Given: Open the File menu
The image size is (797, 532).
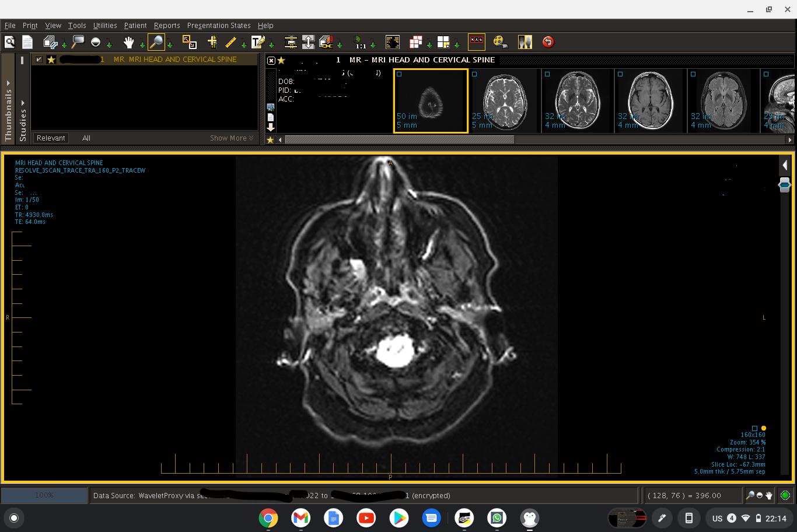Looking at the screenshot, I should 10,26.
